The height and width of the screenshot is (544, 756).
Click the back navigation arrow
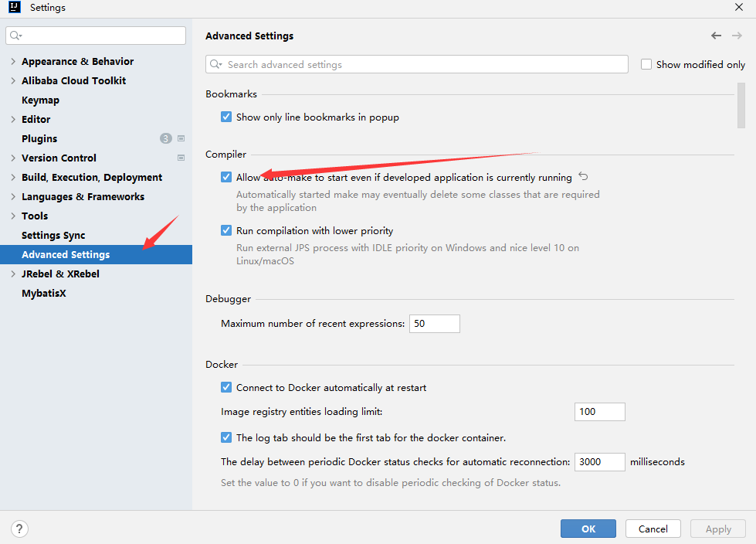[x=716, y=36]
